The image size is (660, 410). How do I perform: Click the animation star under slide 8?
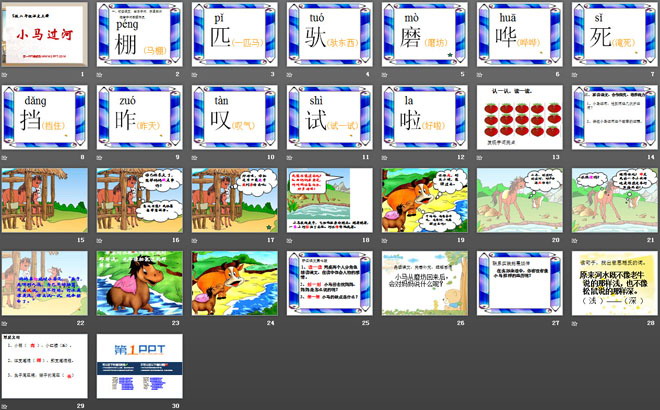tap(4, 157)
